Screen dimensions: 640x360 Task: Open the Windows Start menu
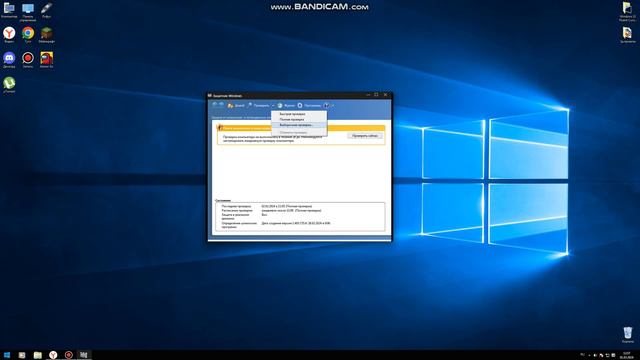[7, 355]
